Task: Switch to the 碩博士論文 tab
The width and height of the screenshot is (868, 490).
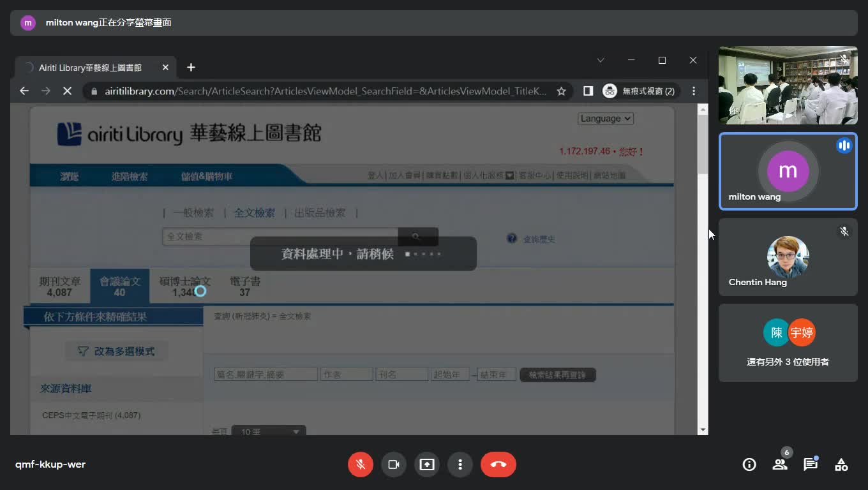Action: (184, 286)
